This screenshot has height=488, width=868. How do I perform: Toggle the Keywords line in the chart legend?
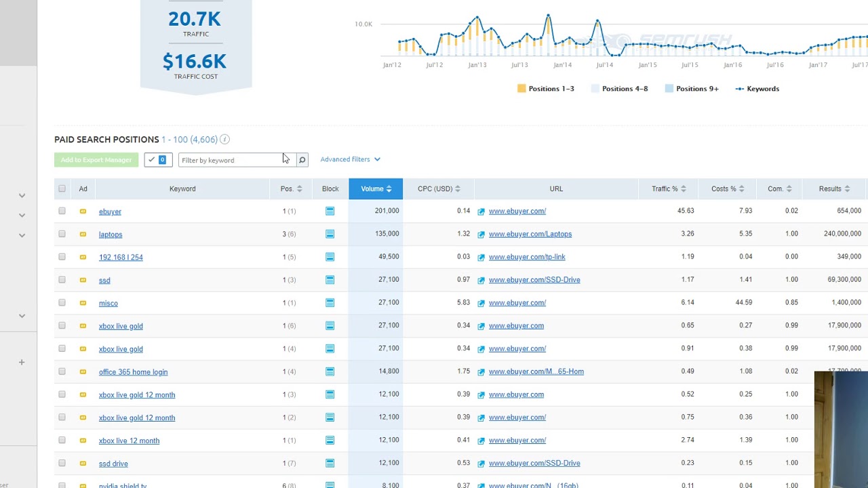click(x=757, y=89)
